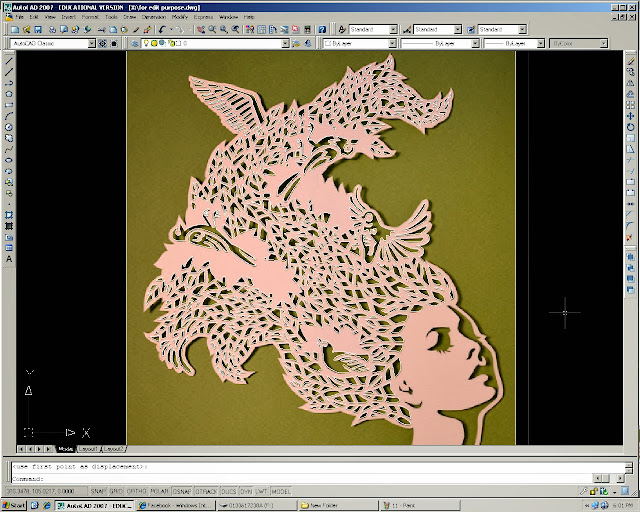
Task: Open the Modify menu
Action: 180,17
